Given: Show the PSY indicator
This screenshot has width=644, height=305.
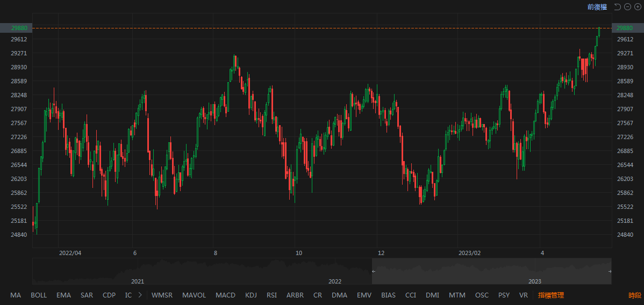Looking at the screenshot, I should (504, 295).
